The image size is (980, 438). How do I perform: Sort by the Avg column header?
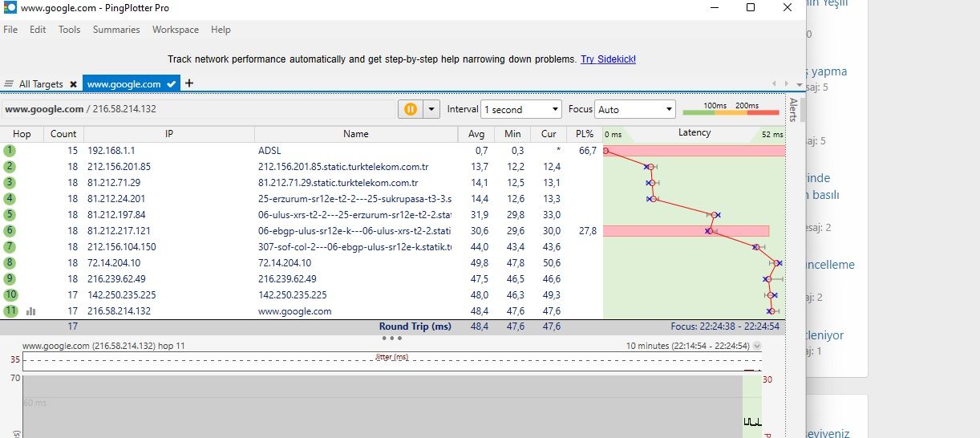pos(476,134)
